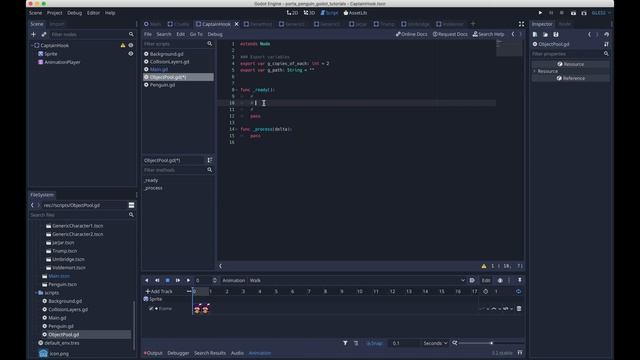Toggle filter tracks icon in animation panel
Viewport: 640px width, 360px height.
click(345, 343)
